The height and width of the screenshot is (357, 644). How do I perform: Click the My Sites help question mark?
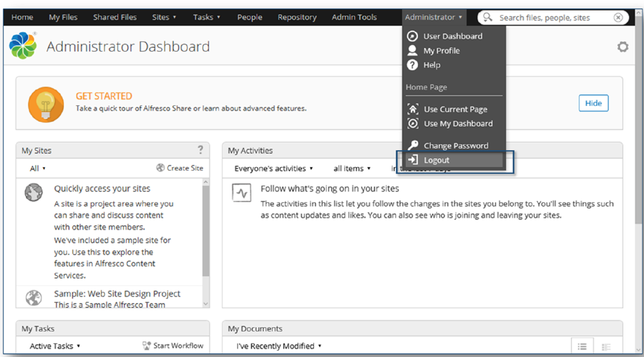[200, 150]
